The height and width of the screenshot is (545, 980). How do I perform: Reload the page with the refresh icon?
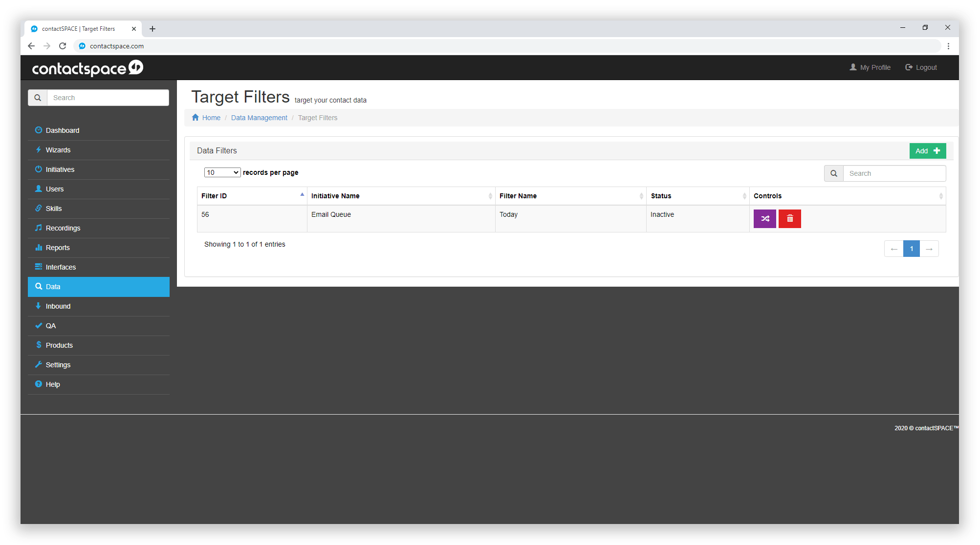pyautogui.click(x=63, y=46)
